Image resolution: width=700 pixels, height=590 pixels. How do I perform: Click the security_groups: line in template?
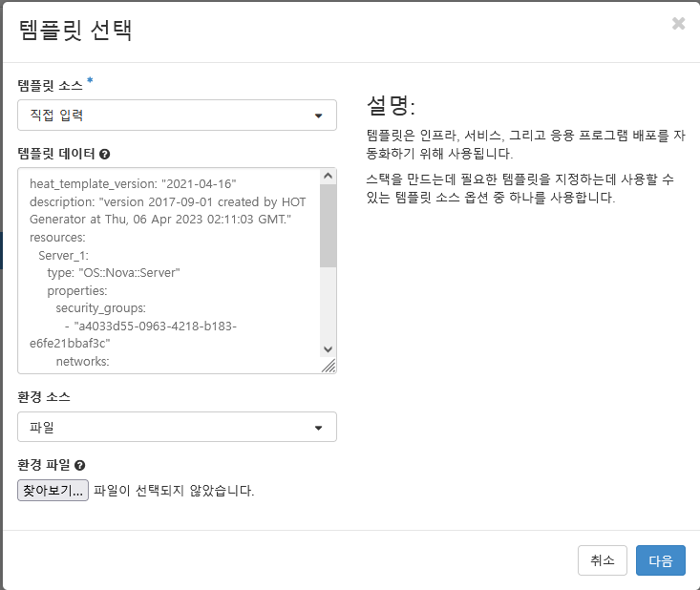pos(101,308)
